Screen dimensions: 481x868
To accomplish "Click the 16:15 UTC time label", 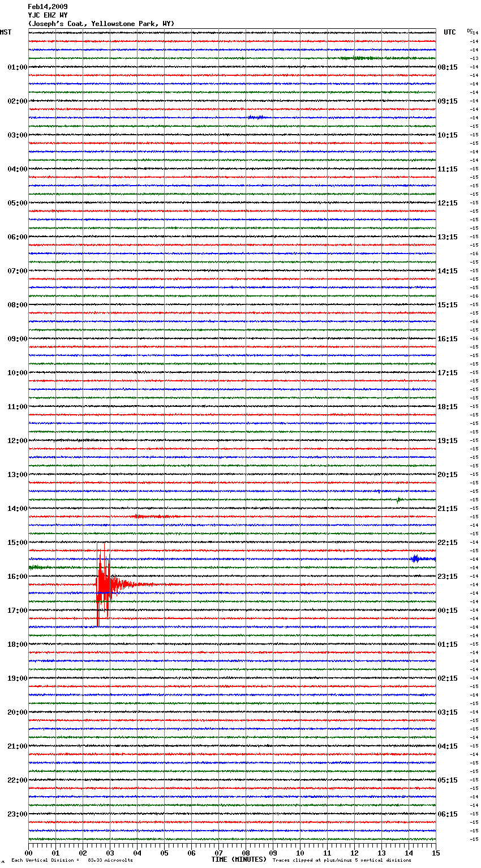I will click(448, 339).
